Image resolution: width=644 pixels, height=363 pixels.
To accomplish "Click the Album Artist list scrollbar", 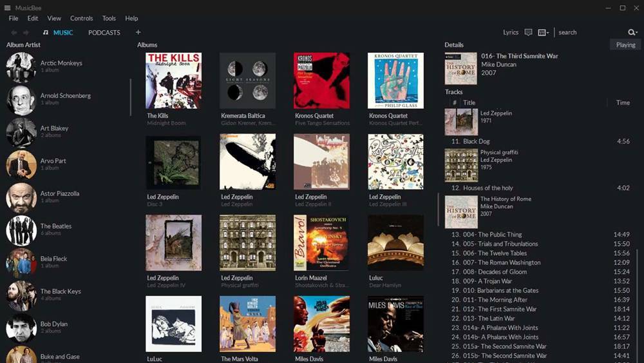I will point(131,97).
